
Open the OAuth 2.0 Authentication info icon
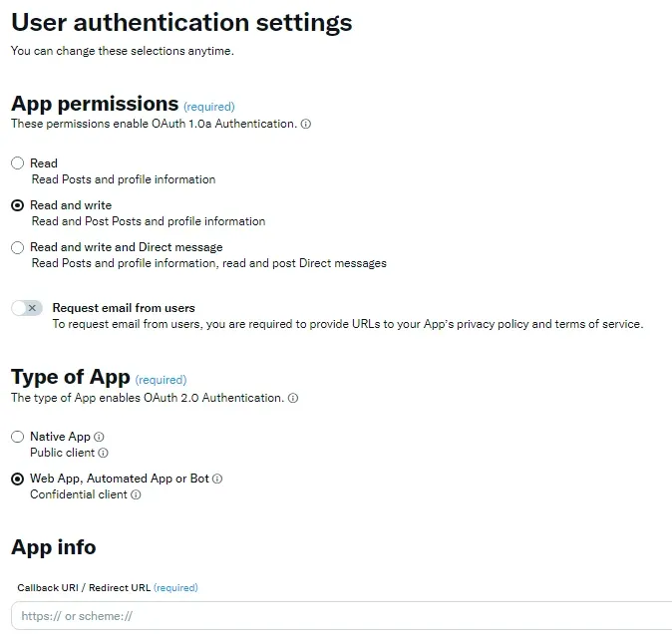[293, 398]
